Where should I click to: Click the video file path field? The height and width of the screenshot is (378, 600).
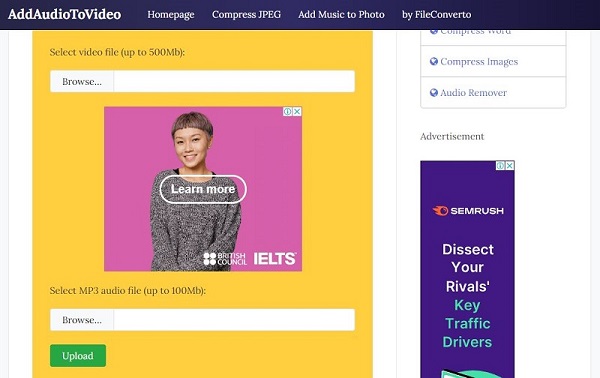point(234,81)
